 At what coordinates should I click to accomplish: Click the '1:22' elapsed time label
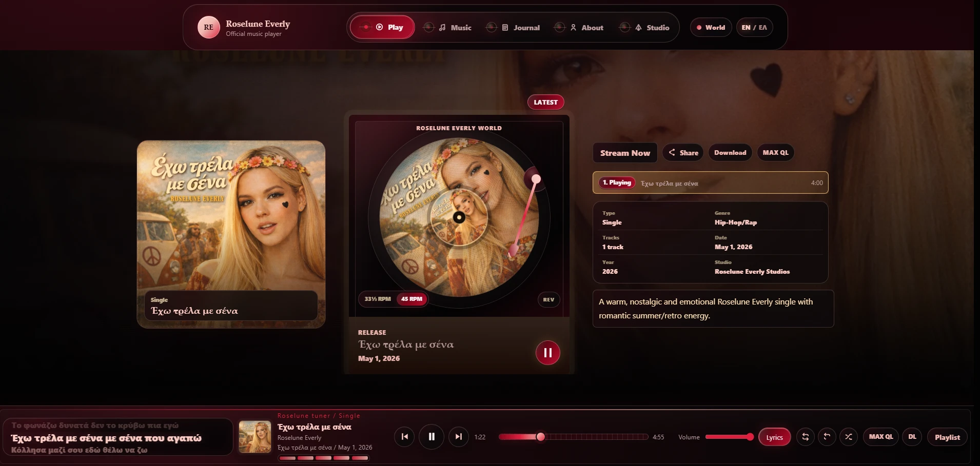480,437
